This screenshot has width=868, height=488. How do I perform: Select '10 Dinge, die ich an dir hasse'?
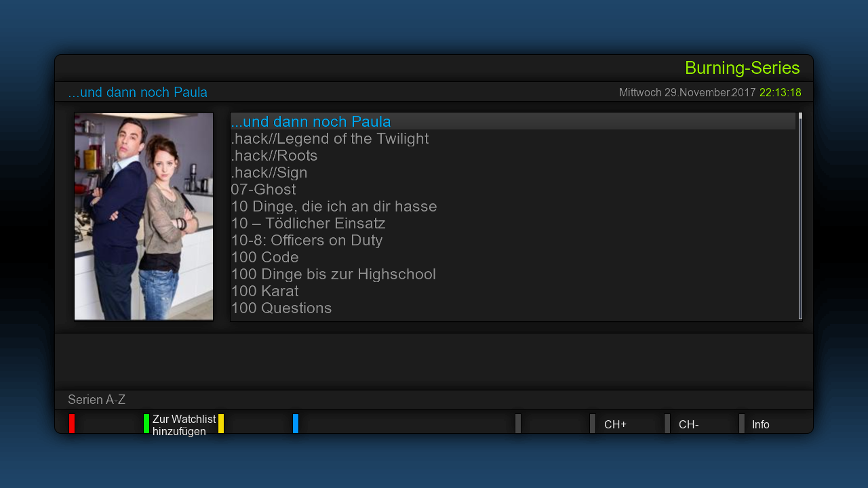(334, 207)
